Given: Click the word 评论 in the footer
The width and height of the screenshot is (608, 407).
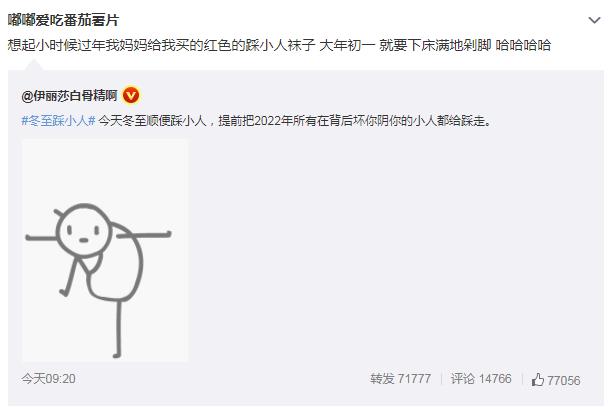Looking at the screenshot, I should point(463,379).
